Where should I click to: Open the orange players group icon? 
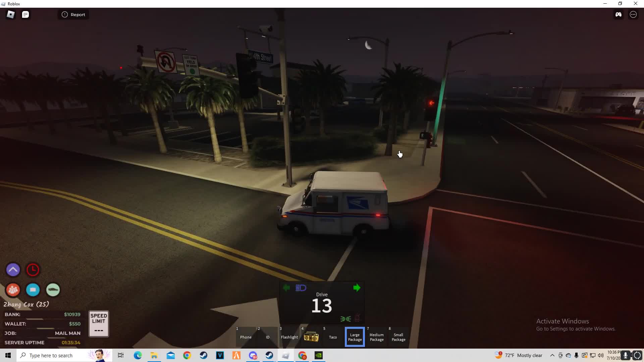pos(13,290)
